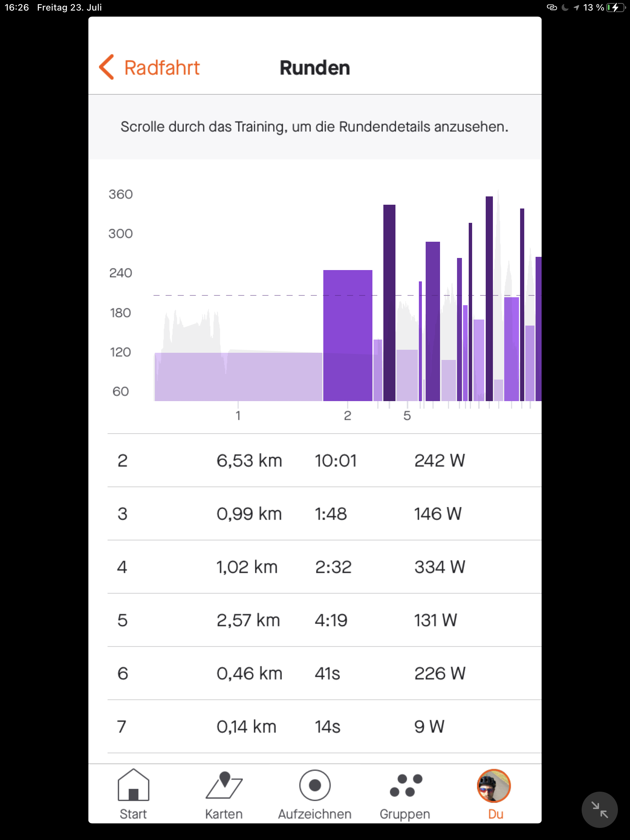Open the Karten map pin icon

[224, 784]
